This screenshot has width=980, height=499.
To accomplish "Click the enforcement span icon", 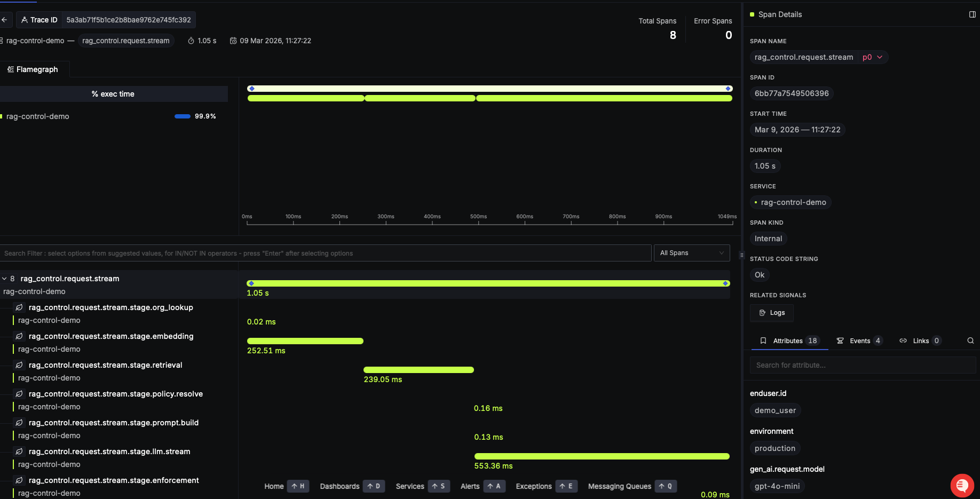I will pos(19,480).
